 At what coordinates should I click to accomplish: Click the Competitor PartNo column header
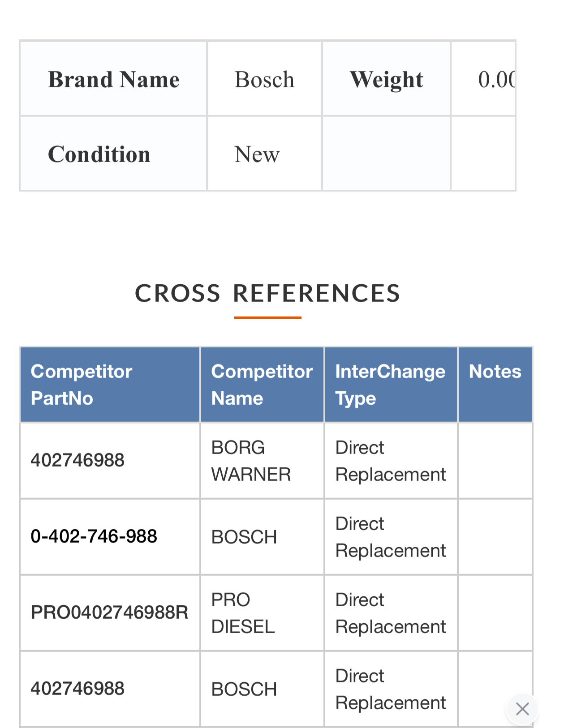(x=82, y=385)
